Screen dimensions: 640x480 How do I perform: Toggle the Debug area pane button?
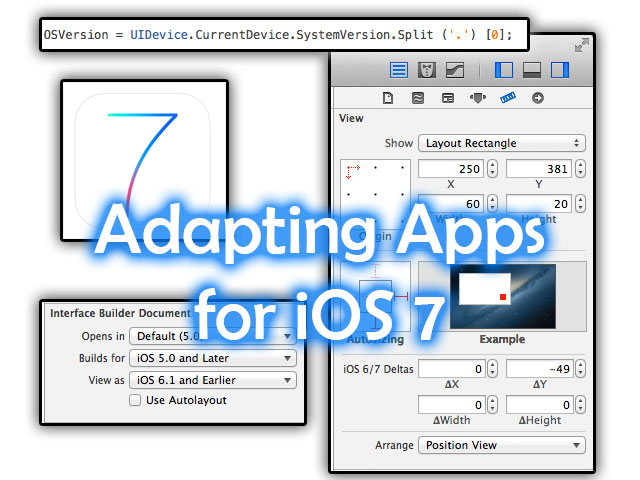[x=532, y=70]
